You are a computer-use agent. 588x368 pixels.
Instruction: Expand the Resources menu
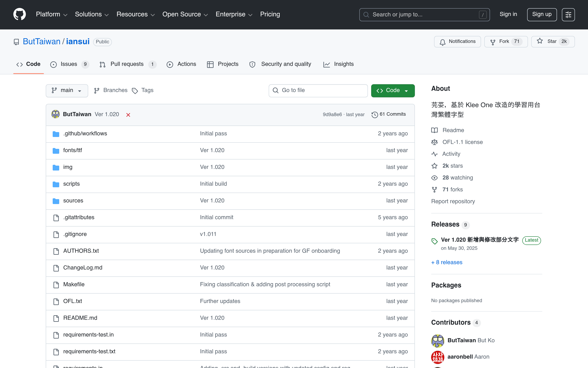pos(136,14)
